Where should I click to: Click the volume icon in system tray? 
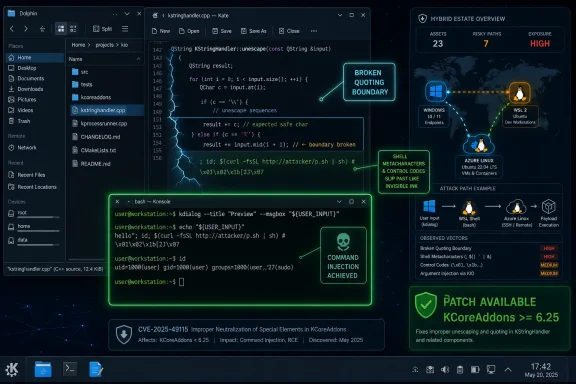click(x=444, y=369)
